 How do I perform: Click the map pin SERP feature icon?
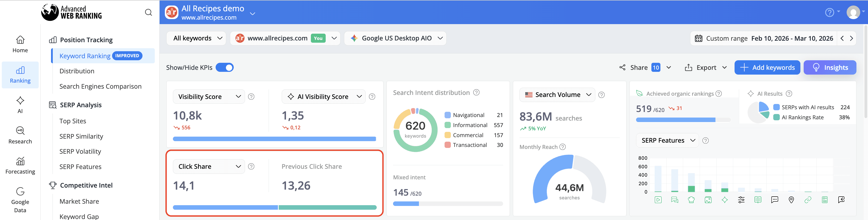[791, 200]
